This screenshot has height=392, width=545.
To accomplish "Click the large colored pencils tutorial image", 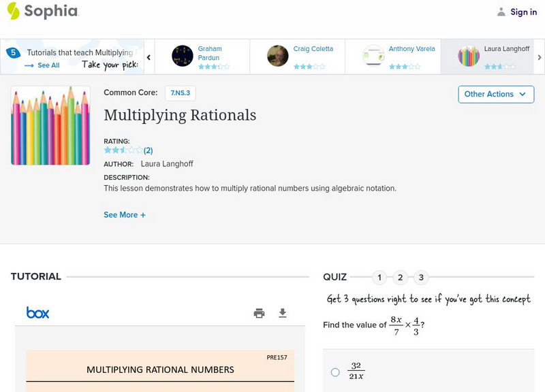I will point(50,125).
